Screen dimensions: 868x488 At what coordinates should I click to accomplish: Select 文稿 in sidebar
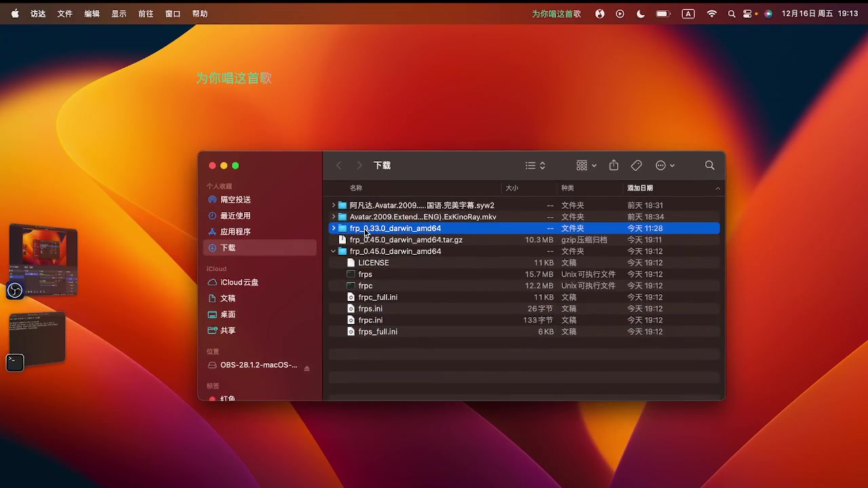[260, 298]
